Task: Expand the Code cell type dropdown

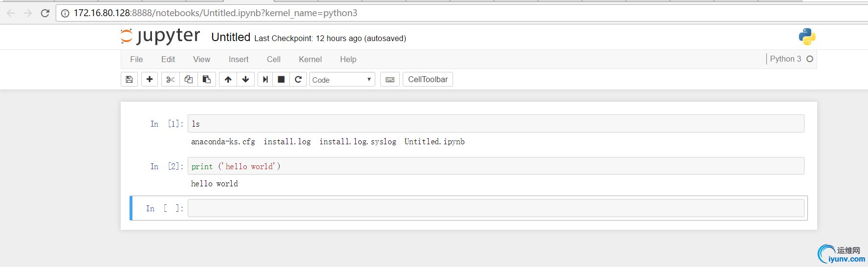Action: [x=342, y=80]
